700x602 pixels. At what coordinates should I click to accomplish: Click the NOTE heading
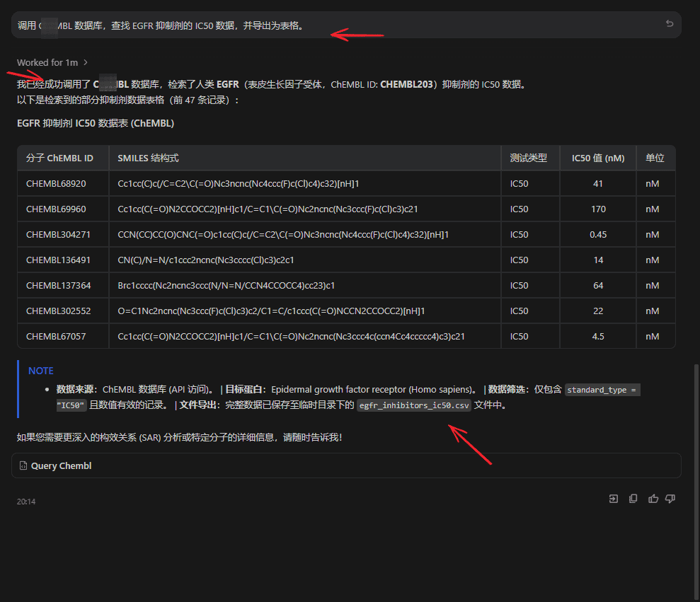coord(40,371)
